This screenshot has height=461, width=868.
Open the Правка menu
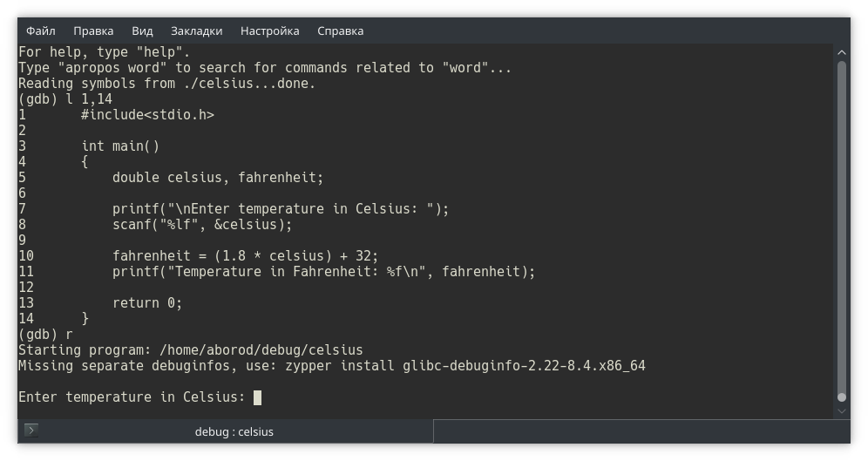pyautogui.click(x=93, y=31)
